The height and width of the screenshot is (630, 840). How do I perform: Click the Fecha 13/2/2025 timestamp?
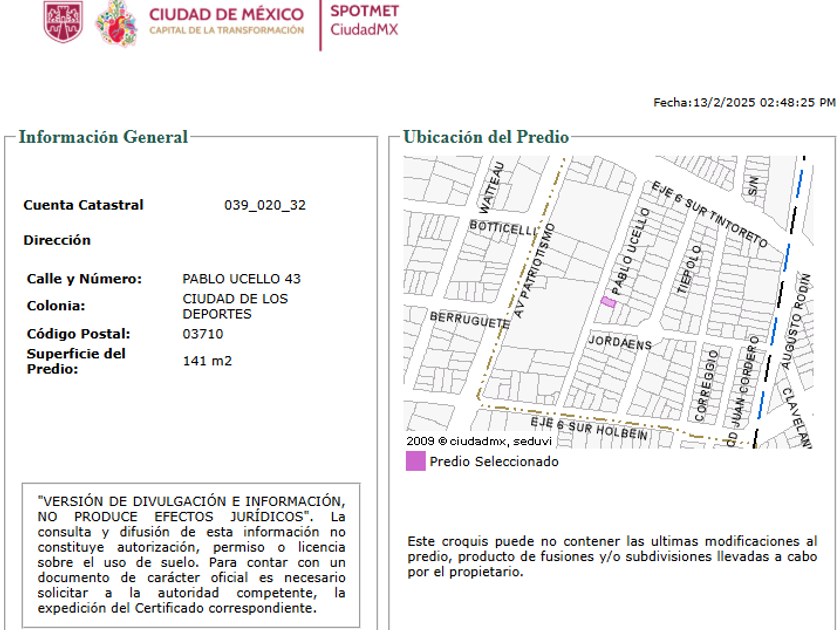744,102
